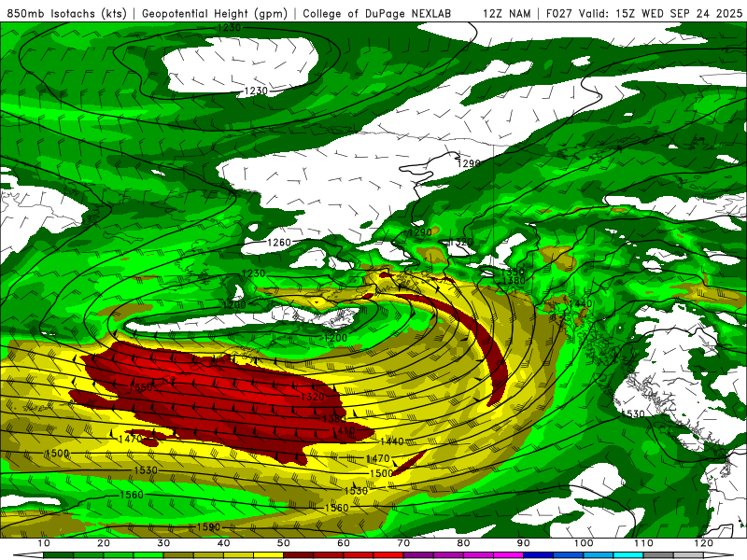The width and height of the screenshot is (747, 560).
Task: Pick the darkest blue swatch after 90
Action: [539, 555]
